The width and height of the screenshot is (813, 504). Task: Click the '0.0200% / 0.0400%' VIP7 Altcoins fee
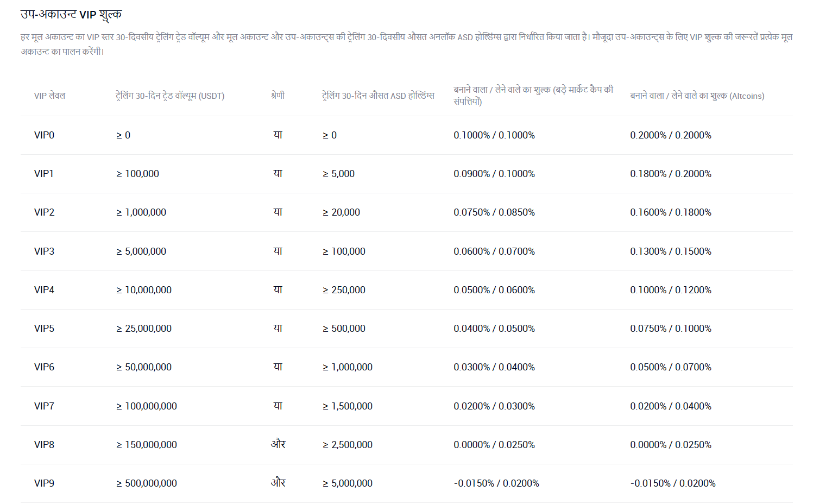(671, 406)
